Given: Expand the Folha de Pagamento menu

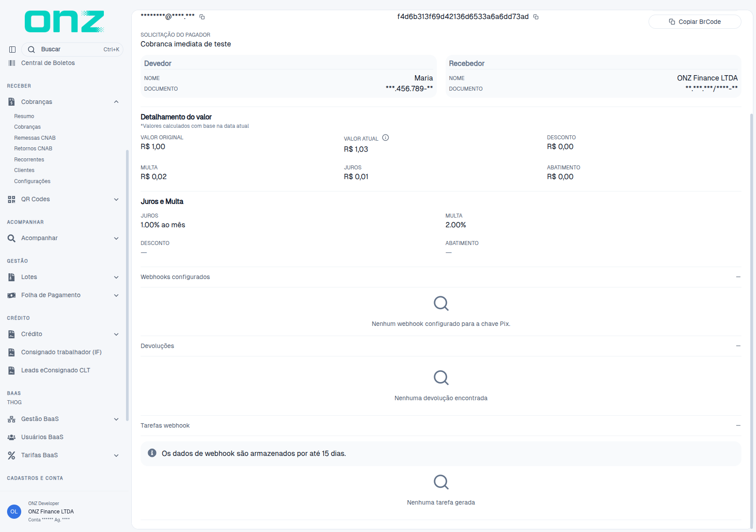Looking at the screenshot, I should [x=116, y=295].
